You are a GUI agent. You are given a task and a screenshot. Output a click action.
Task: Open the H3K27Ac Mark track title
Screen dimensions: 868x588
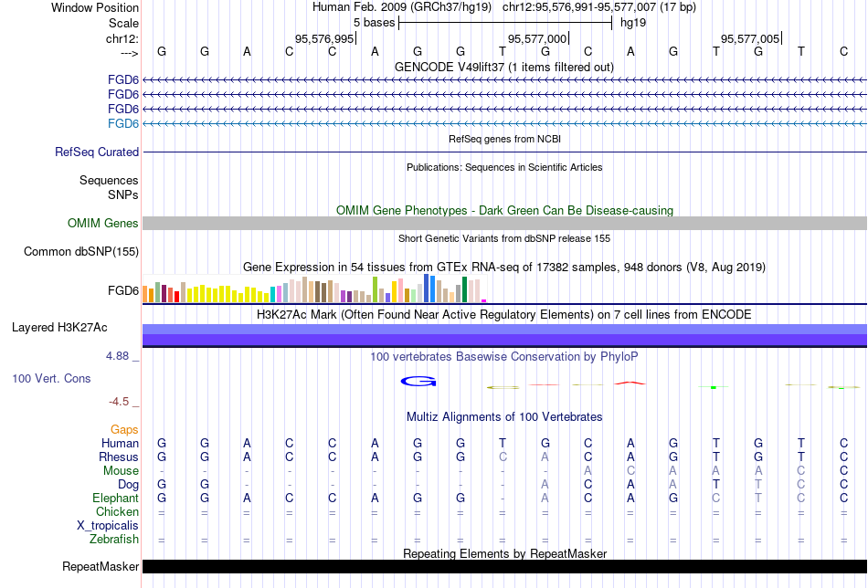(504, 315)
